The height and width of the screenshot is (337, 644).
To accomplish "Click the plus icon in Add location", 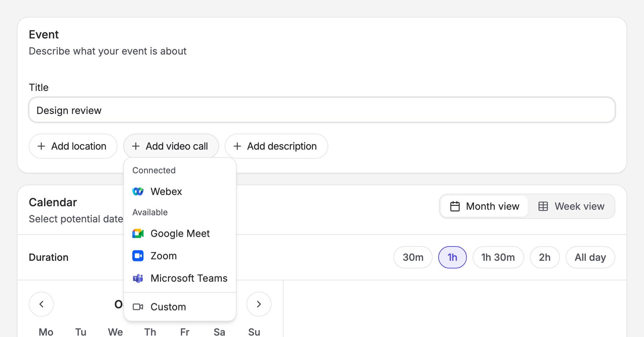I will (41, 146).
